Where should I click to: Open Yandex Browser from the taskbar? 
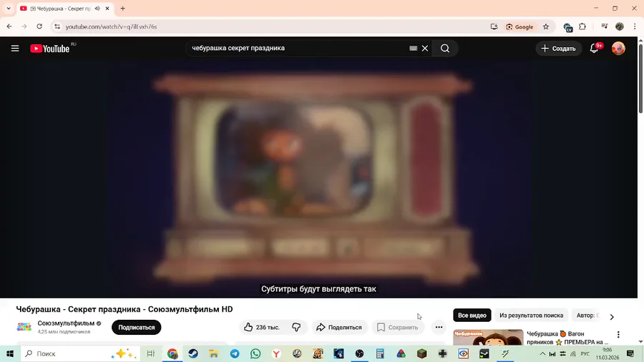tap(276, 353)
